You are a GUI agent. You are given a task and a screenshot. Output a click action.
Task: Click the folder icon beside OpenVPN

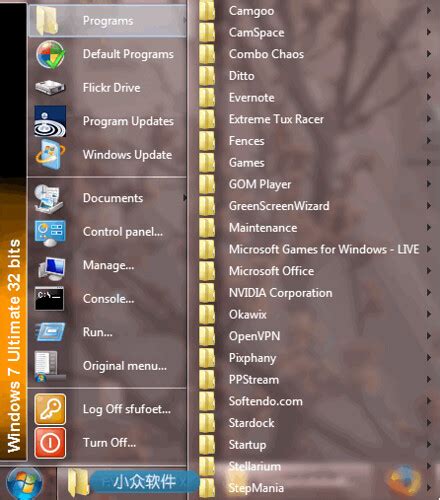(207, 336)
